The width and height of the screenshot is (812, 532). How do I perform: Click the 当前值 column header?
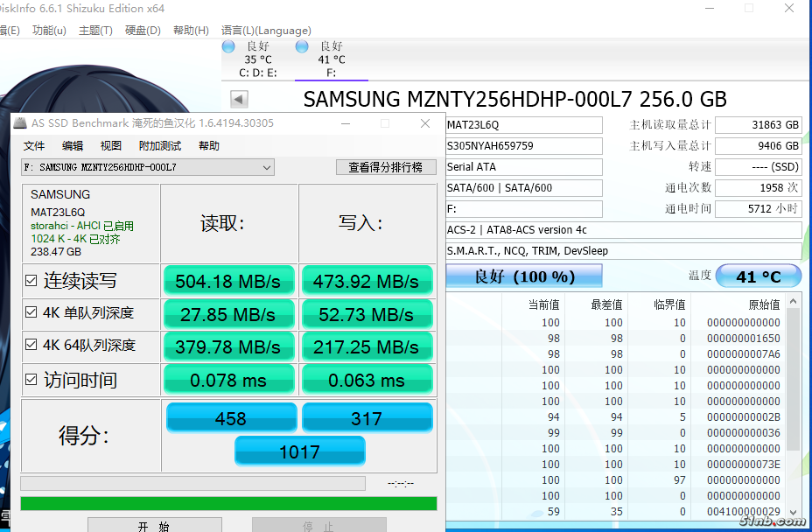coord(543,304)
